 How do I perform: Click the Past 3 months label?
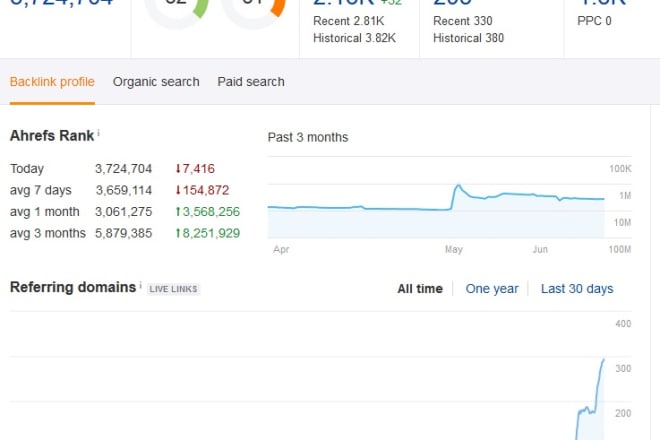click(x=308, y=137)
